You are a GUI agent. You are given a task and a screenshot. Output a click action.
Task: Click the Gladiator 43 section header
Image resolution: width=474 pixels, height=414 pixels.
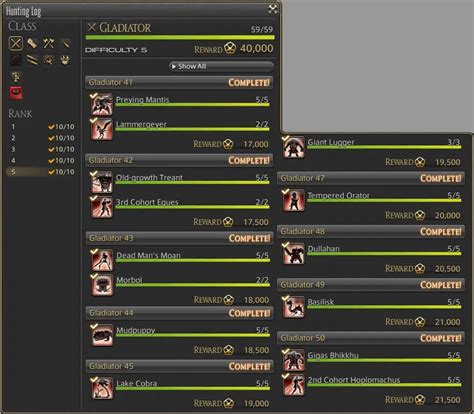[179, 238]
